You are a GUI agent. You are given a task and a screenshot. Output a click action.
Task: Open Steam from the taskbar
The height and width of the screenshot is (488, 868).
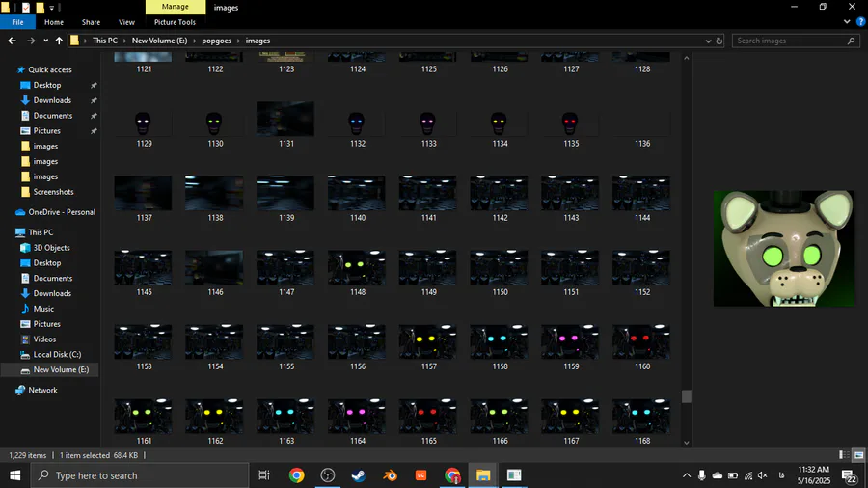tap(358, 475)
